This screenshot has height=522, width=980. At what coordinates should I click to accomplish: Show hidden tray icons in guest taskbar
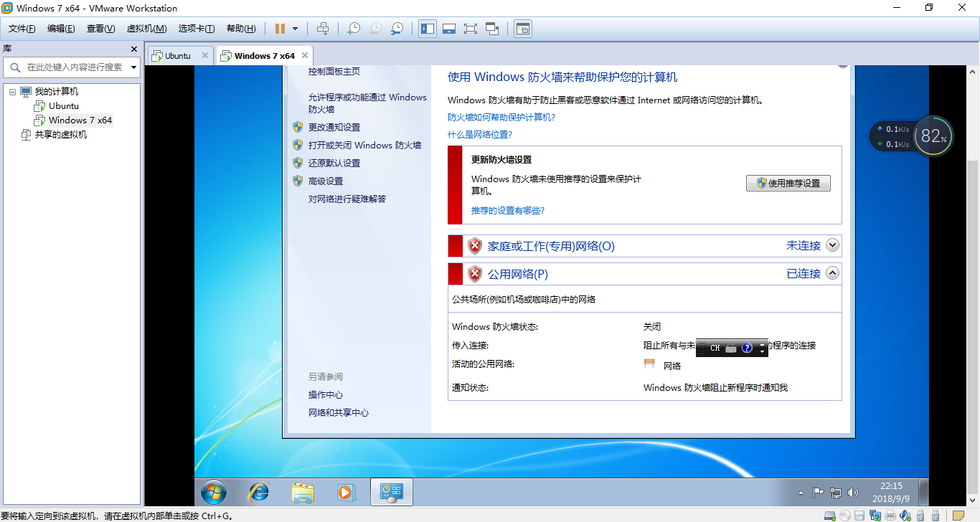click(x=801, y=493)
